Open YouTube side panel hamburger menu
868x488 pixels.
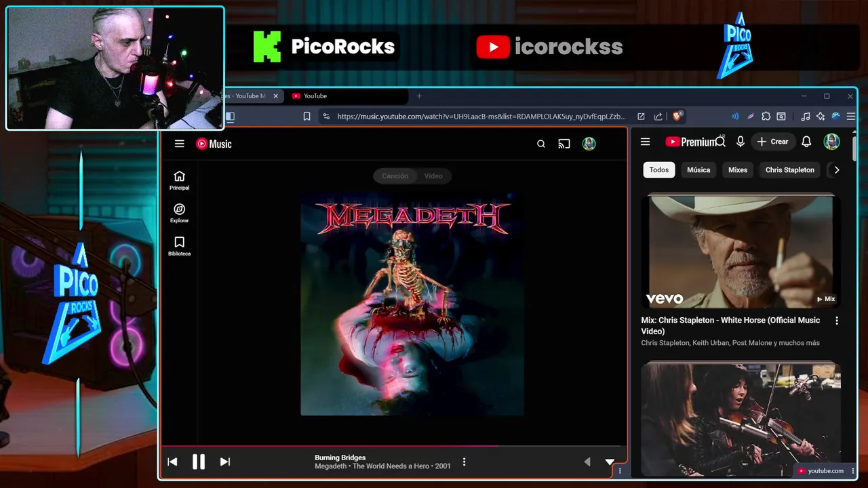pyautogui.click(x=646, y=142)
